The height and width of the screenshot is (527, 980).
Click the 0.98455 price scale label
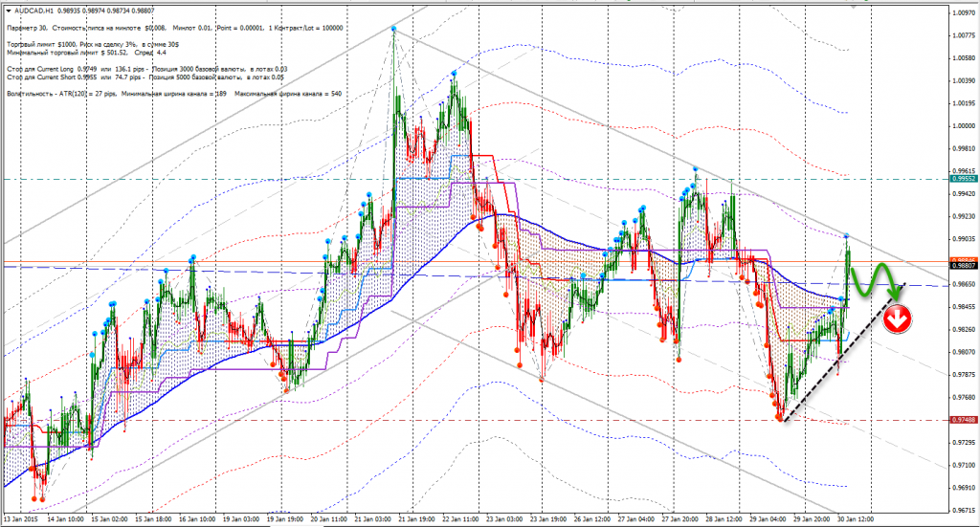point(963,307)
